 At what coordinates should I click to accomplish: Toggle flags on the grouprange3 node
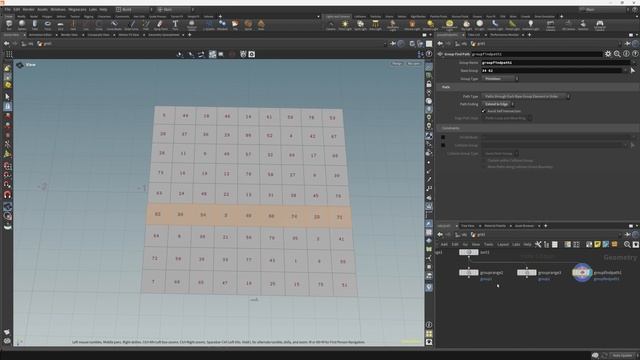pyautogui.click(x=527, y=272)
